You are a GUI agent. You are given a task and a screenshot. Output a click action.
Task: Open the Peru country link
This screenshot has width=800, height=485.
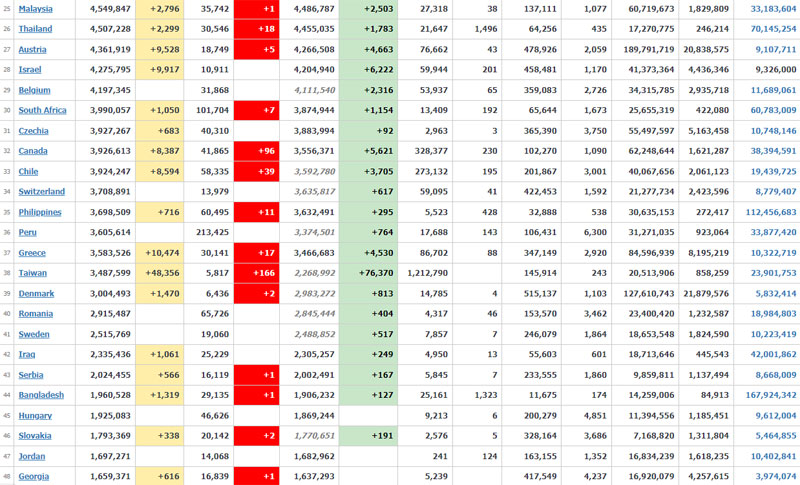point(28,233)
